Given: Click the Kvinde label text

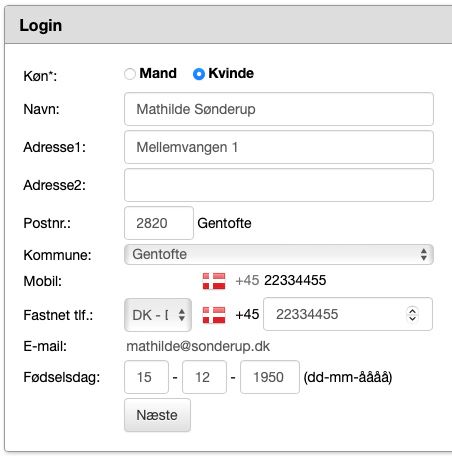Looking at the screenshot, I should (231, 73).
